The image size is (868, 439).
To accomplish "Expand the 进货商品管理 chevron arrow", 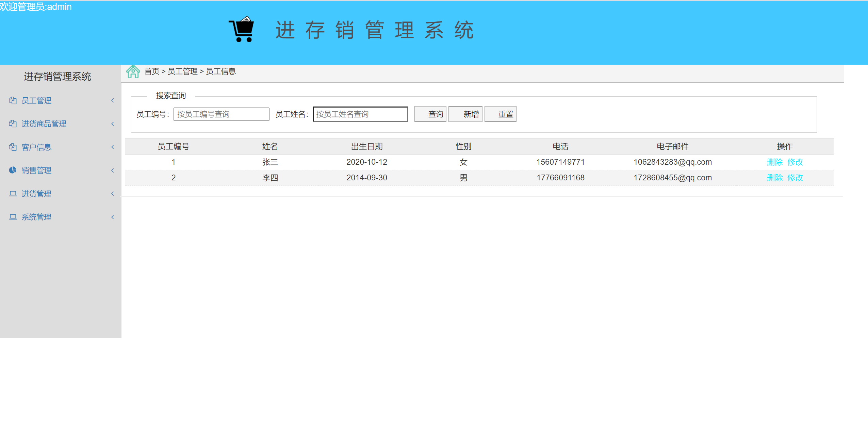I will [113, 124].
